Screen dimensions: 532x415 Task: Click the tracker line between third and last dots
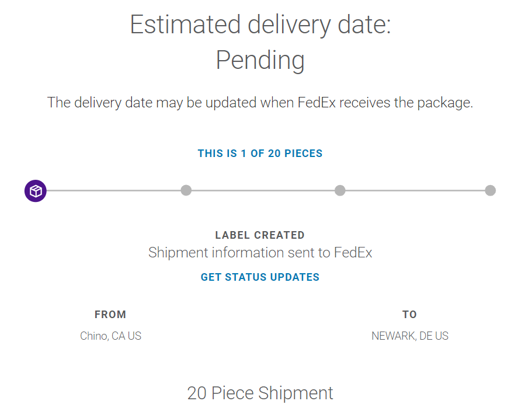click(x=415, y=190)
